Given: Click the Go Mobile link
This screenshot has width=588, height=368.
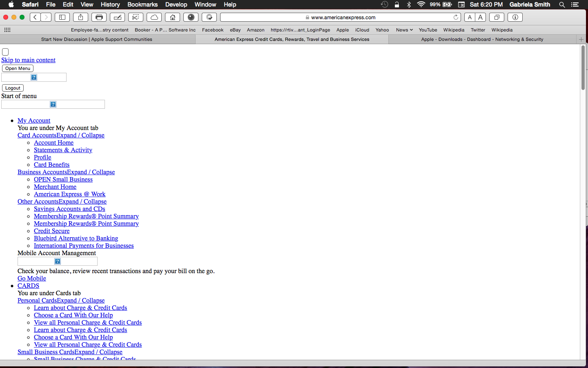Looking at the screenshot, I should coord(32,278).
